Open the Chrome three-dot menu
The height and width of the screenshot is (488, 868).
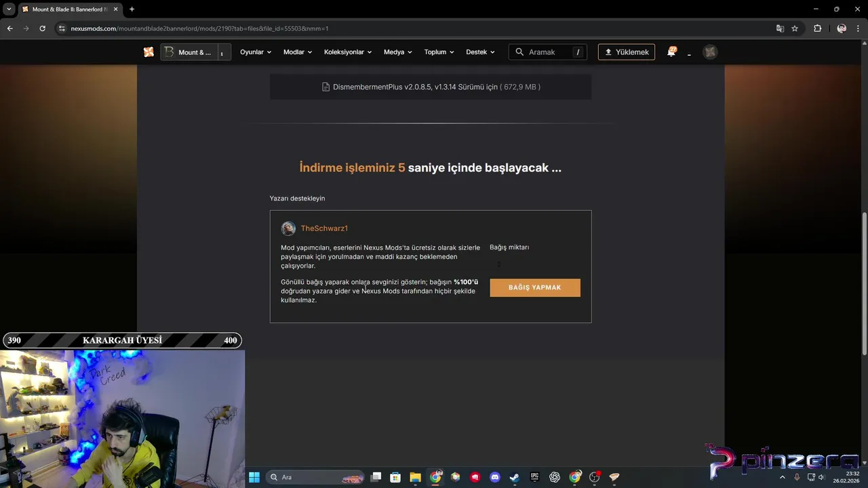coord(858,28)
